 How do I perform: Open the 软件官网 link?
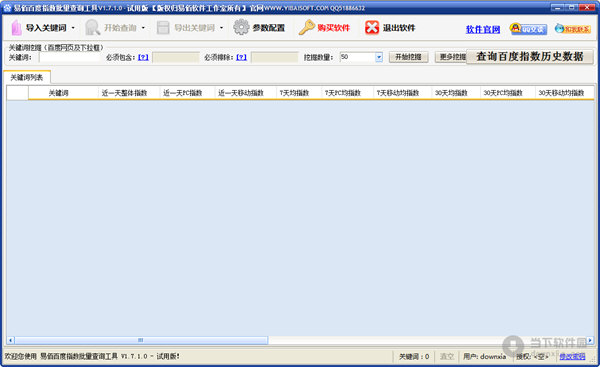click(x=483, y=29)
